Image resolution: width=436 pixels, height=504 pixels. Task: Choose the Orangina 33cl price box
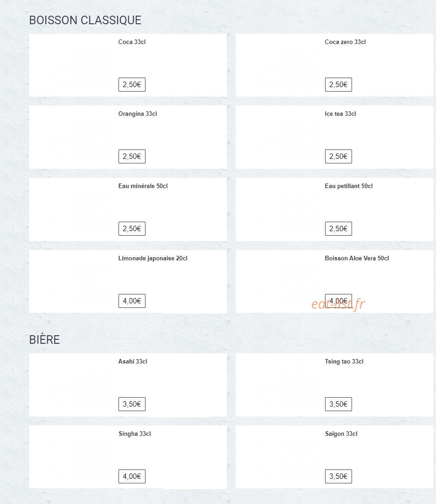132,156
